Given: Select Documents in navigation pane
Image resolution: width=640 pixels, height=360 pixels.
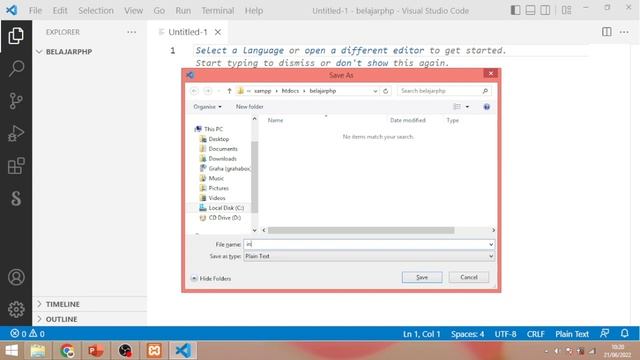Looking at the screenshot, I should [x=218, y=149].
